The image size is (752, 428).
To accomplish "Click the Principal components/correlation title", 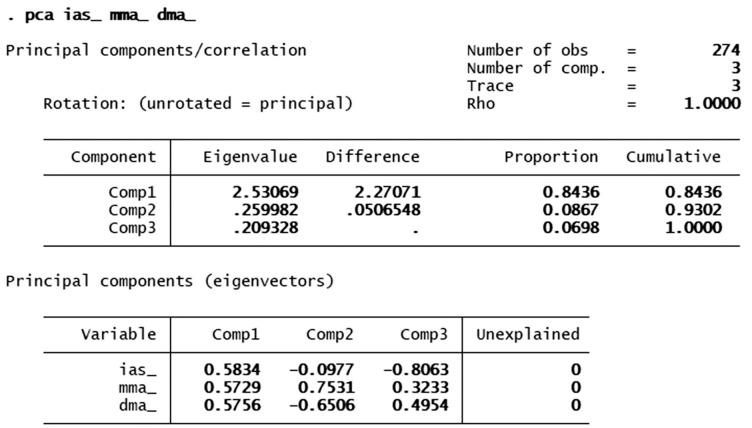I will pyautogui.click(x=157, y=50).
